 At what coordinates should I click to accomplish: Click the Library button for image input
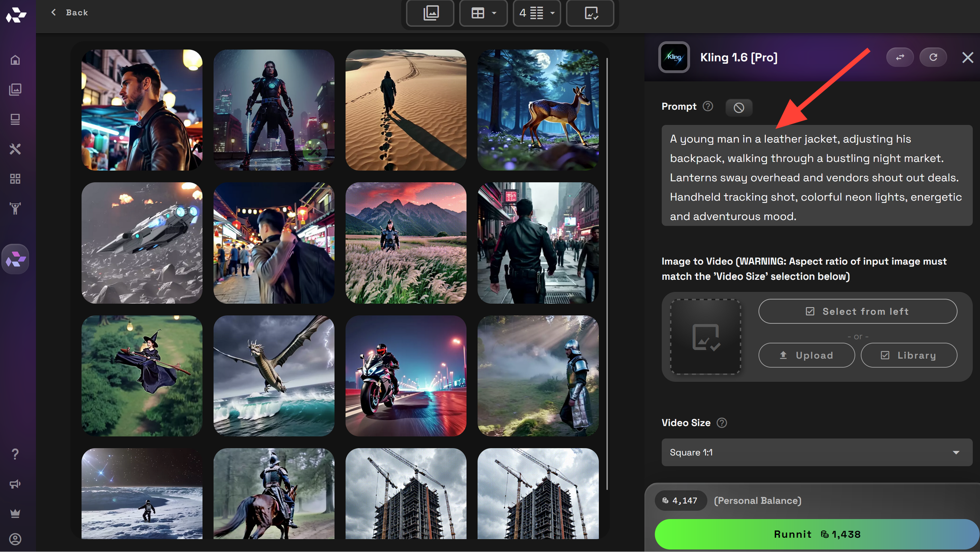[x=909, y=355]
